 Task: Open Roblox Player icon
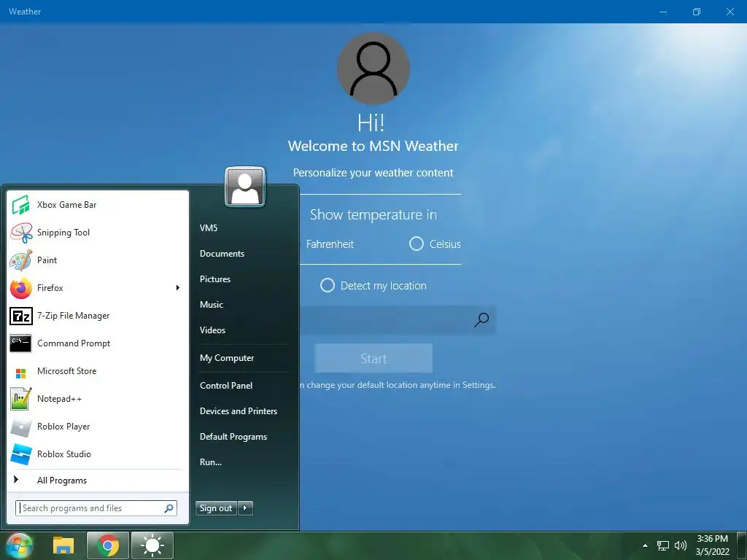(20, 427)
